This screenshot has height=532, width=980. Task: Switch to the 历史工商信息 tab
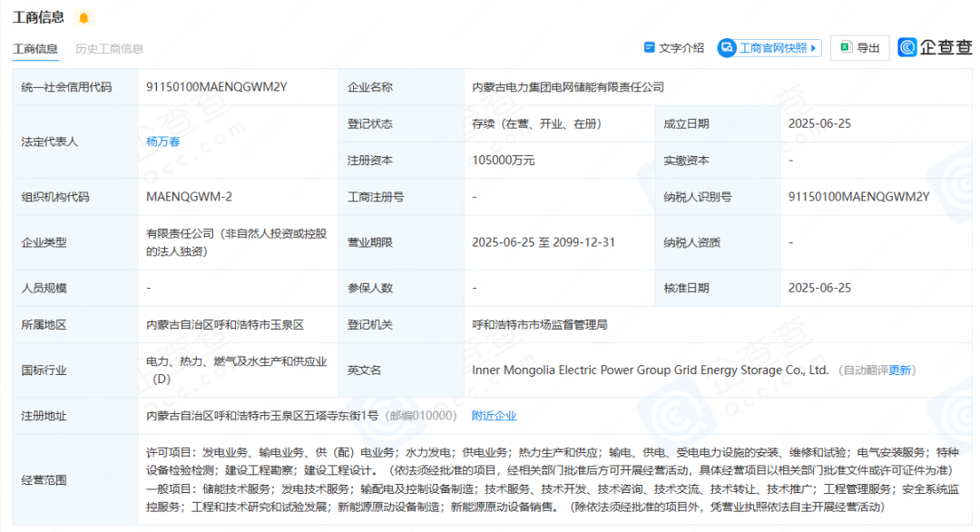[x=112, y=49]
